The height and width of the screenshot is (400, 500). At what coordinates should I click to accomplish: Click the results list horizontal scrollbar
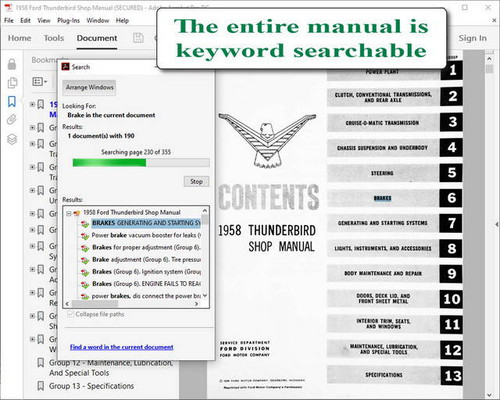coord(95,304)
